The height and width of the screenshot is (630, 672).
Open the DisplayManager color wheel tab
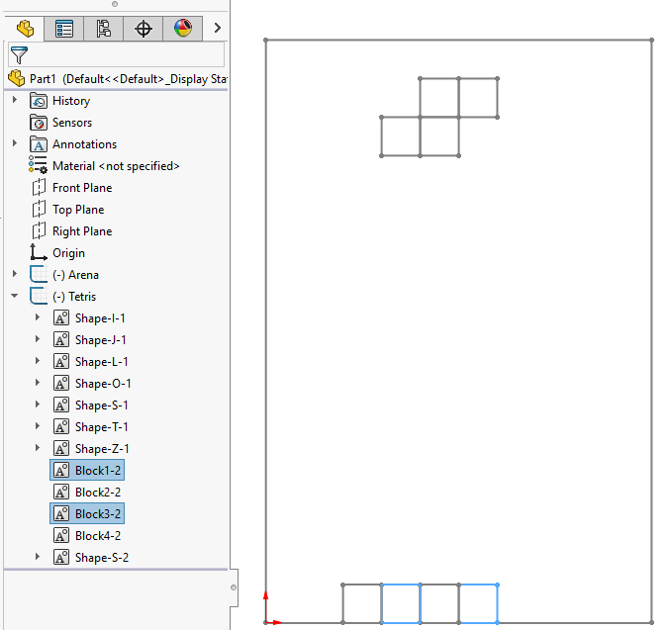tap(183, 29)
